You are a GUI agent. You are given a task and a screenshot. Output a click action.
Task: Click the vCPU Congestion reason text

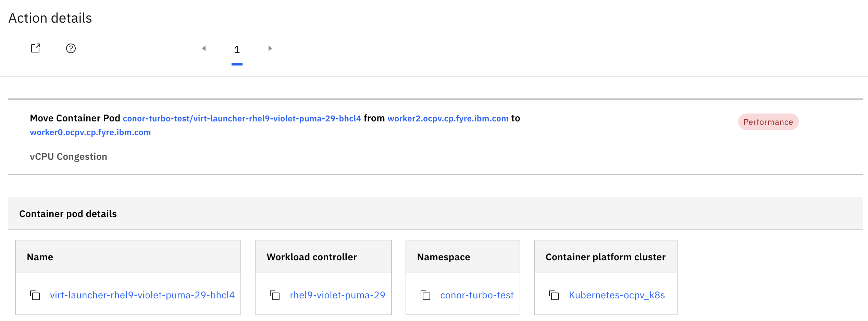69,157
